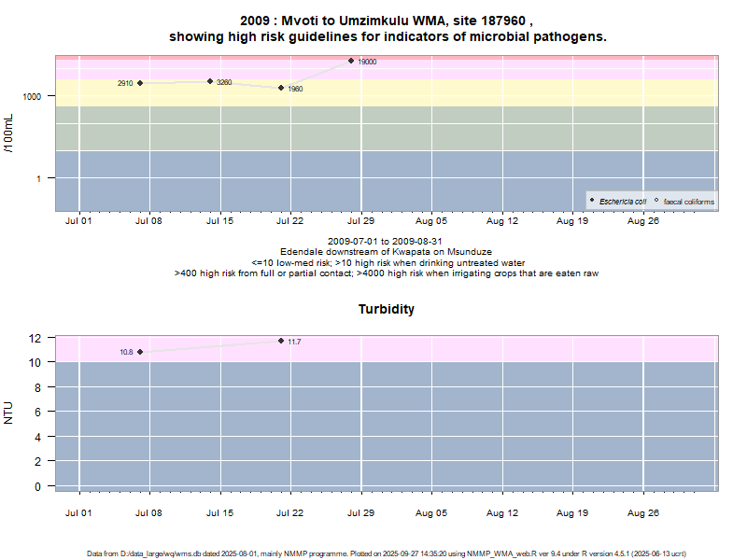Click Jul 29 on the top chart x-axis
The image size is (747, 560).
(360, 221)
